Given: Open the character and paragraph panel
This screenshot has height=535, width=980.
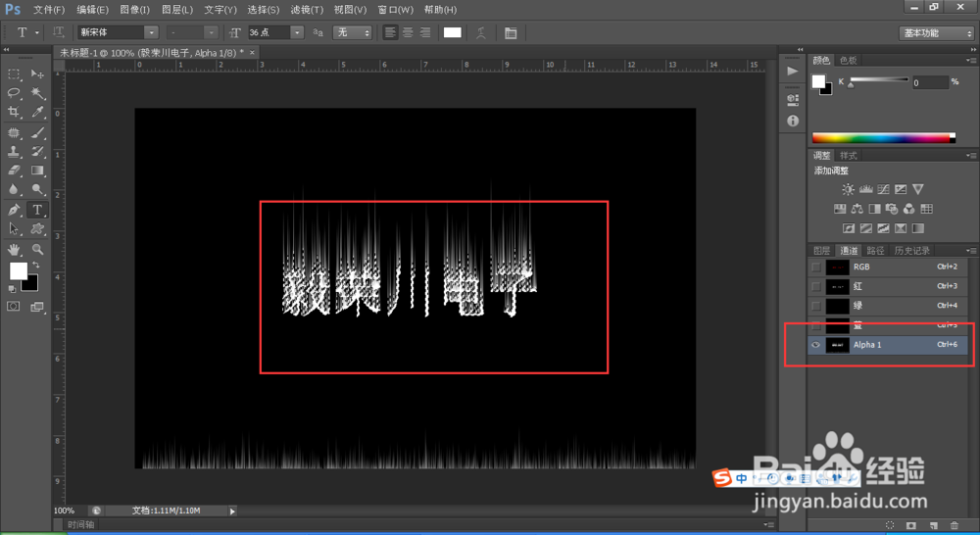Looking at the screenshot, I should 511,33.
